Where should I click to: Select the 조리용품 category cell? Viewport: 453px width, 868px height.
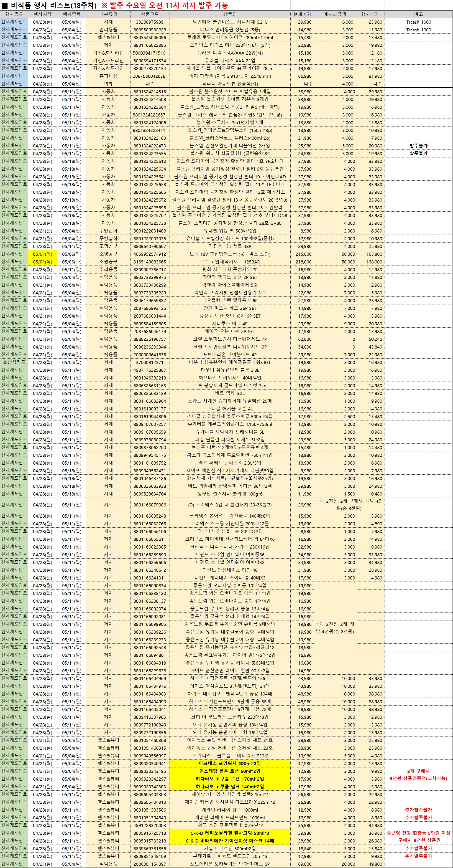(108, 270)
